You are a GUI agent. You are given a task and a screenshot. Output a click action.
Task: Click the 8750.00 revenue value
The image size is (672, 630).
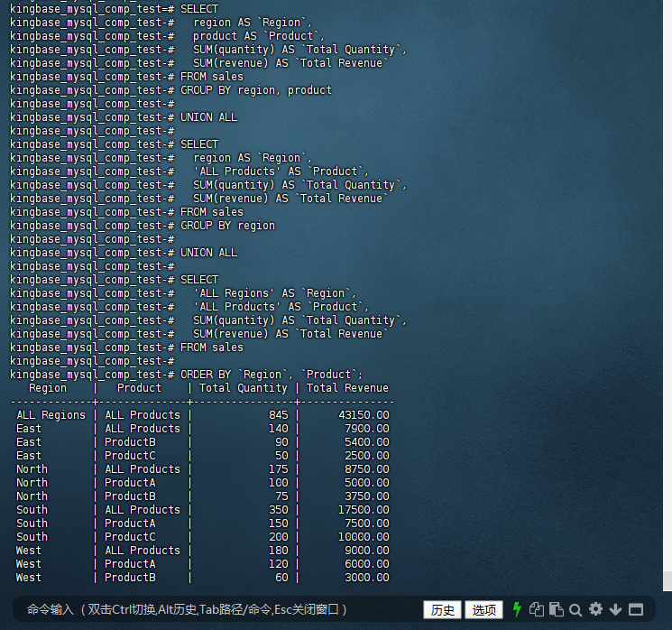click(367, 469)
